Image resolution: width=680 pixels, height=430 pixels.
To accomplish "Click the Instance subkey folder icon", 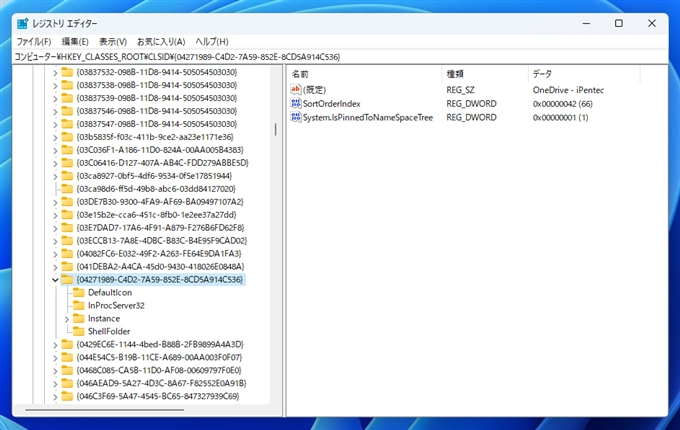I will (x=78, y=319).
